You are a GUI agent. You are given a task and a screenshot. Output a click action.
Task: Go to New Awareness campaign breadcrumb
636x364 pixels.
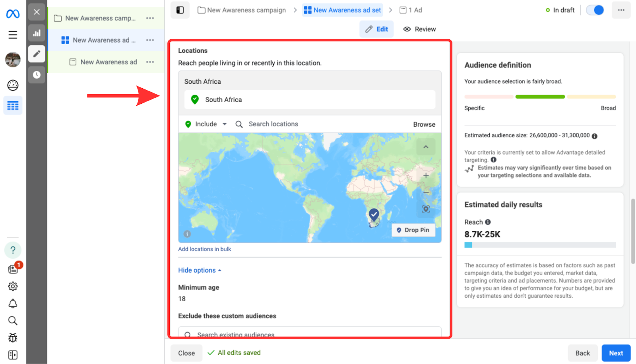(242, 10)
